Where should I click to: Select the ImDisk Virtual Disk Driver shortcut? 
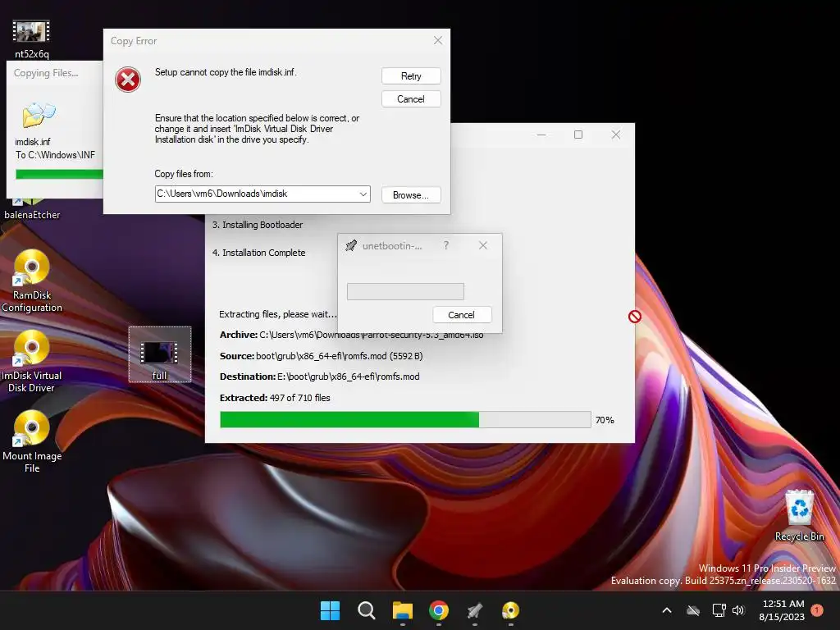32,362
